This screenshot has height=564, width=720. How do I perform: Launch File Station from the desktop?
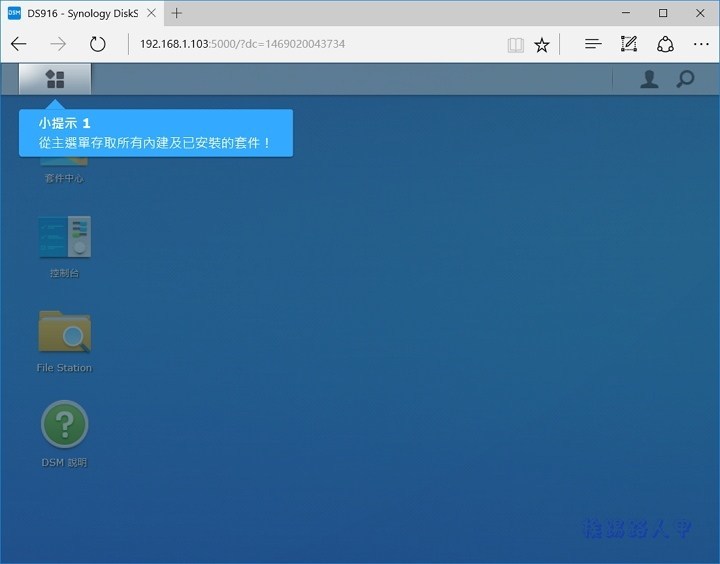(65, 332)
